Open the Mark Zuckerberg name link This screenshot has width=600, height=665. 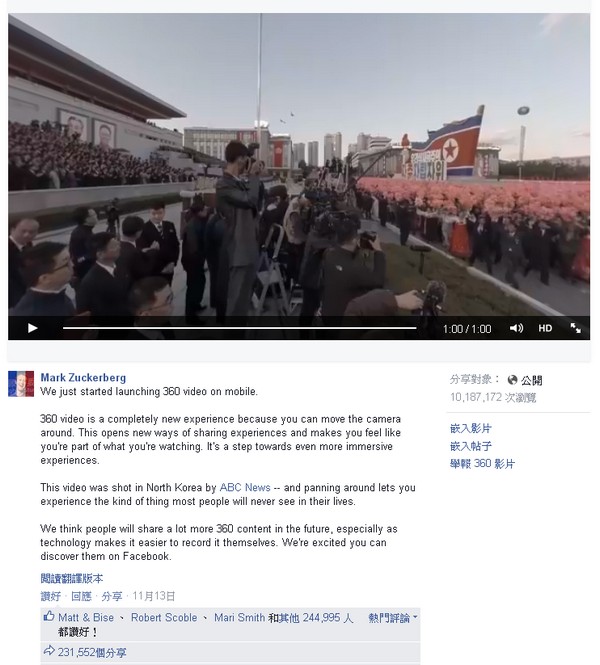click(x=83, y=377)
